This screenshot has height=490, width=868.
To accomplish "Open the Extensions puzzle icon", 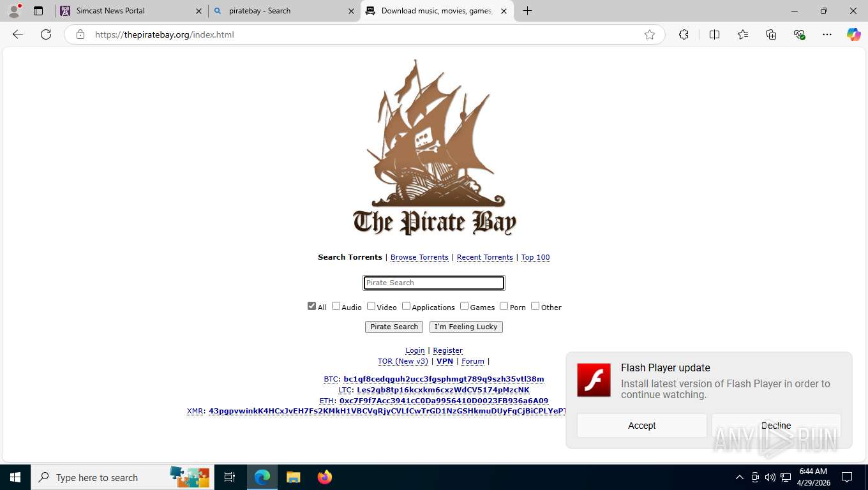I will tap(684, 34).
